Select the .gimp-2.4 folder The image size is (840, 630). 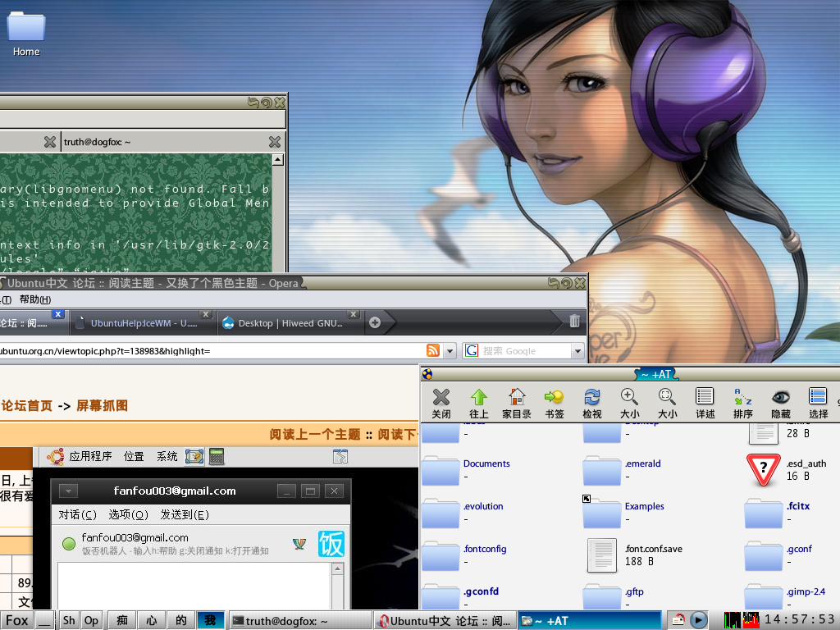pyautogui.click(x=764, y=597)
